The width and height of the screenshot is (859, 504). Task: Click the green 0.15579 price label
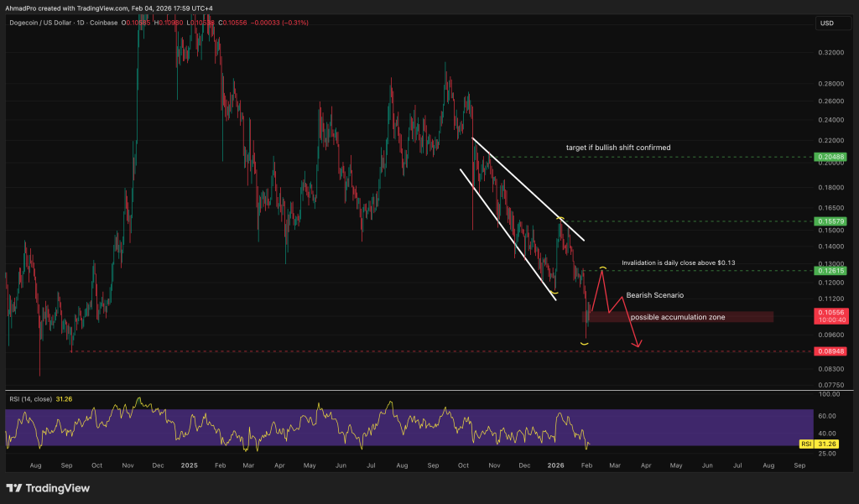830,221
